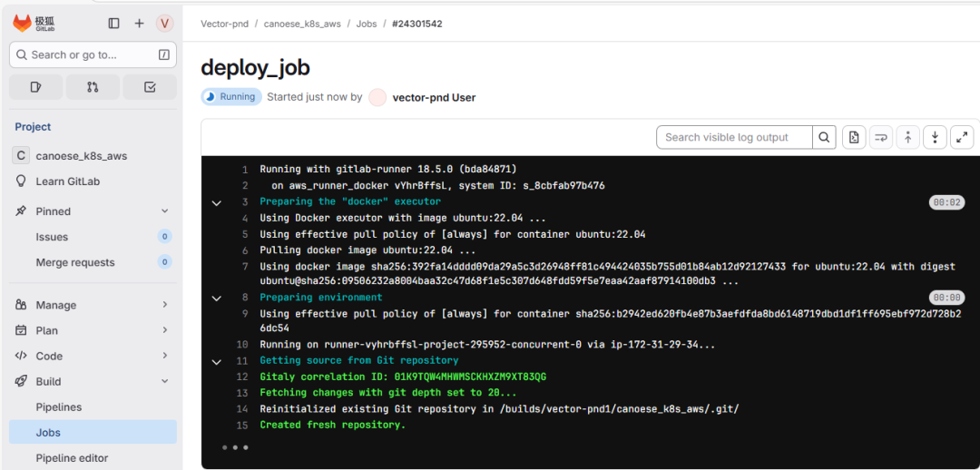Click the Project sidebar heading

pos(34,127)
